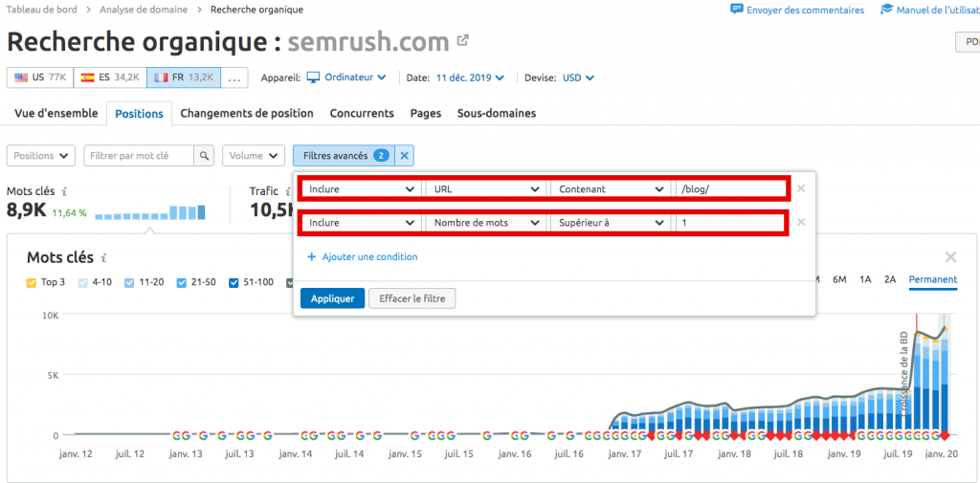Image resolution: width=980 pixels, height=483 pixels.
Task: Click the Manuel de l'utilisateur graduation cap icon
Action: pyautogui.click(x=886, y=10)
